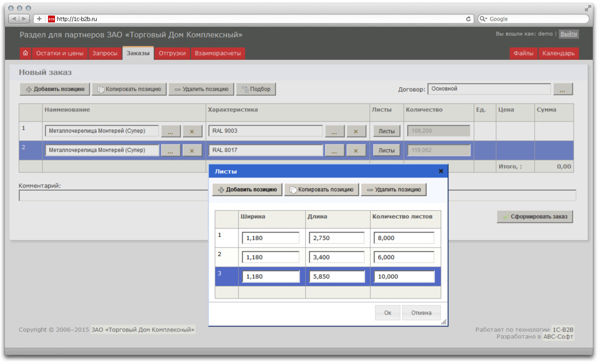Switch to Остатки и цены tab
The height and width of the screenshot is (364, 599).
(60, 53)
